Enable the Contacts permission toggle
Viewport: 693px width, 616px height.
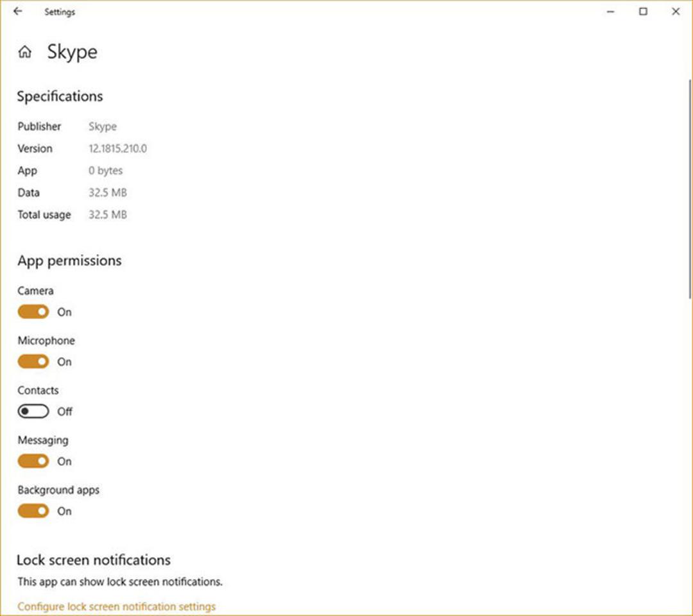coord(33,411)
